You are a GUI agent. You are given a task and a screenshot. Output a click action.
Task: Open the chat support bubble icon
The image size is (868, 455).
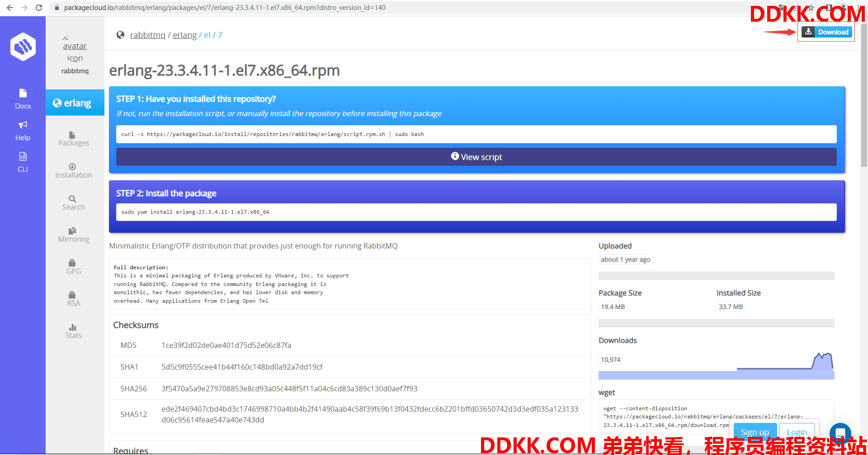coord(840,433)
